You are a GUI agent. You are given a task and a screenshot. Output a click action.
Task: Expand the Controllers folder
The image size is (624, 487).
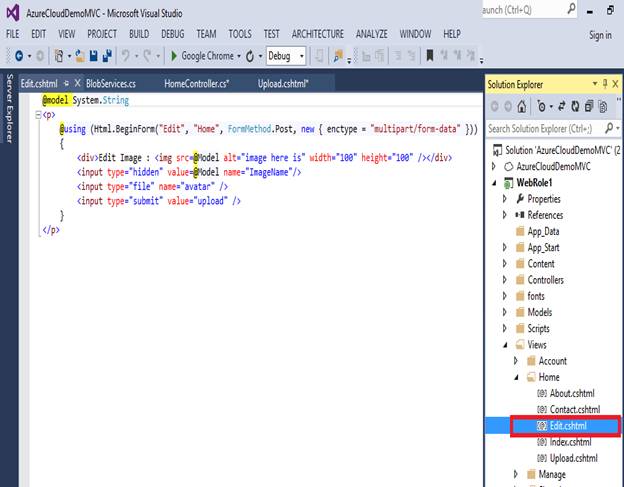505,280
